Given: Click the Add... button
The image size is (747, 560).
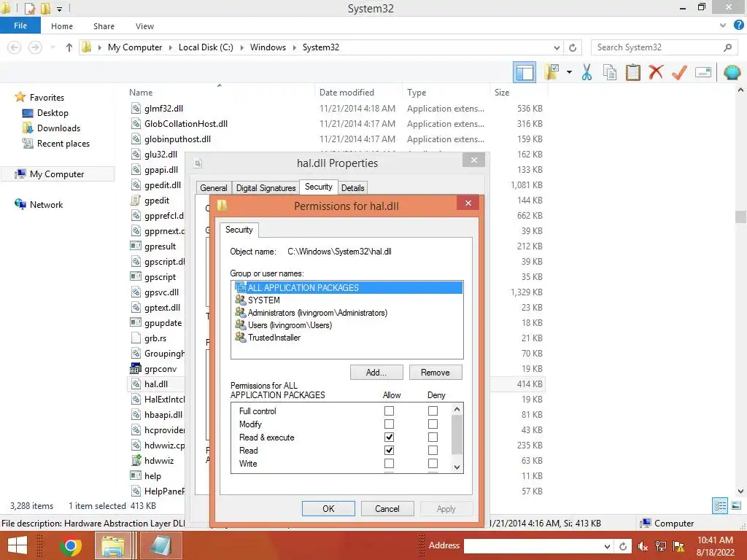Looking at the screenshot, I should (376, 373).
